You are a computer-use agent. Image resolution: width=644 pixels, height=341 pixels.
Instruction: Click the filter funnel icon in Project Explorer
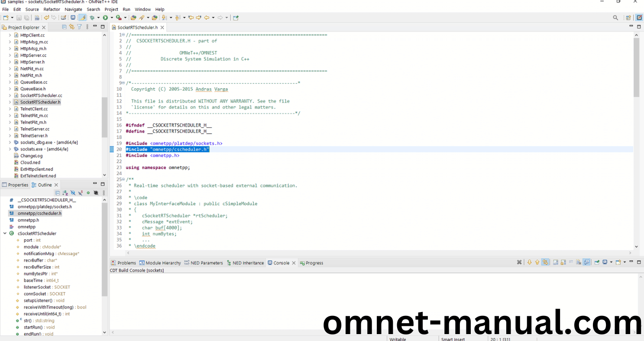[79, 27]
